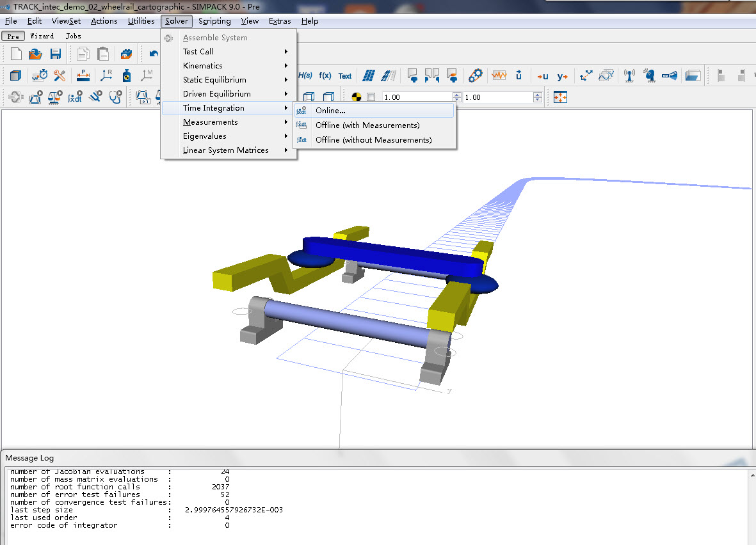This screenshot has width=756, height=545.
Task: Open a model with the folder icon
Action: click(x=35, y=54)
